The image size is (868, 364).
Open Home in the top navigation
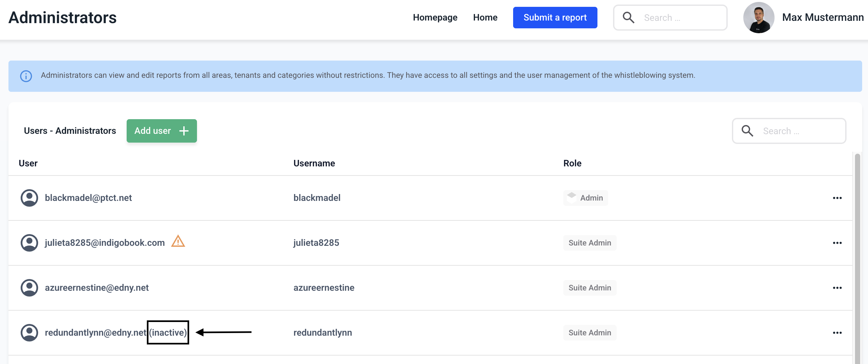[x=485, y=18]
